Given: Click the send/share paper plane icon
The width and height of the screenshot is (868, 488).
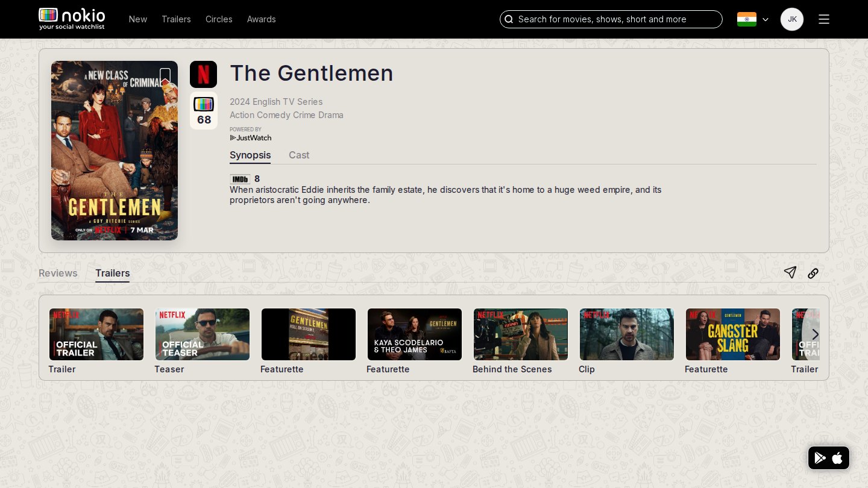Looking at the screenshot, I should 790,272.
